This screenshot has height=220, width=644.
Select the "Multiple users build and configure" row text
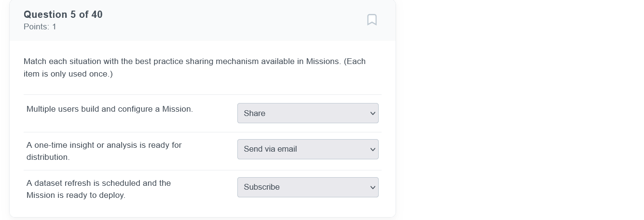point(110,109)
